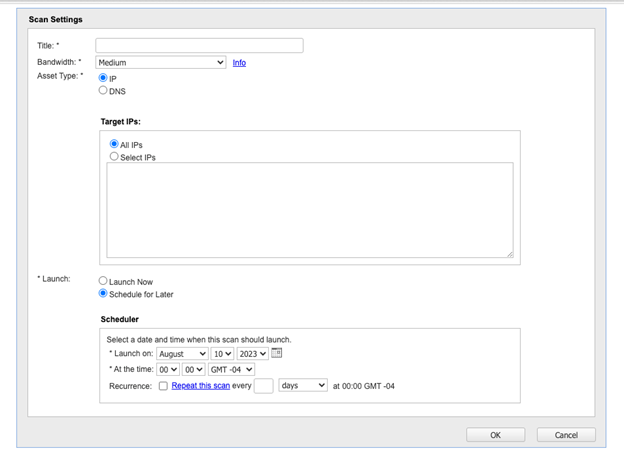Open the minutes dropdown for launch time
Image resolution: width=624 pixels, height=457 pixels.
point(193,369)
